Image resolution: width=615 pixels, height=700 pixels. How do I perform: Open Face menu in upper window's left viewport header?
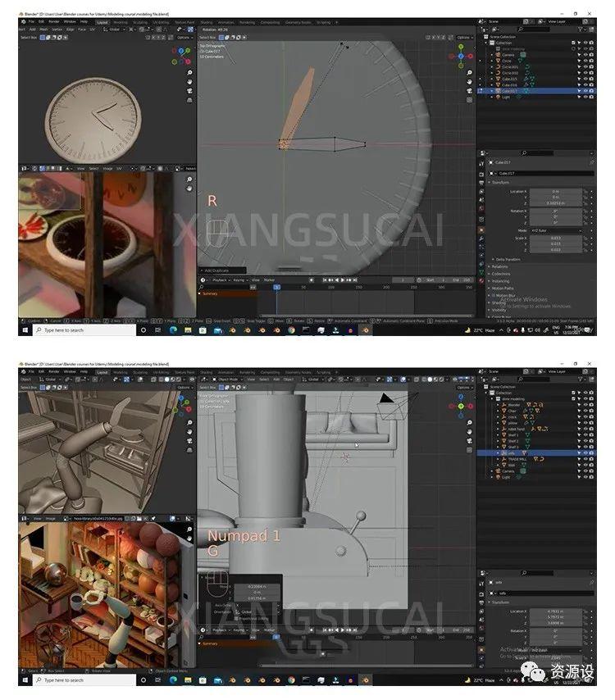(82, 30)
